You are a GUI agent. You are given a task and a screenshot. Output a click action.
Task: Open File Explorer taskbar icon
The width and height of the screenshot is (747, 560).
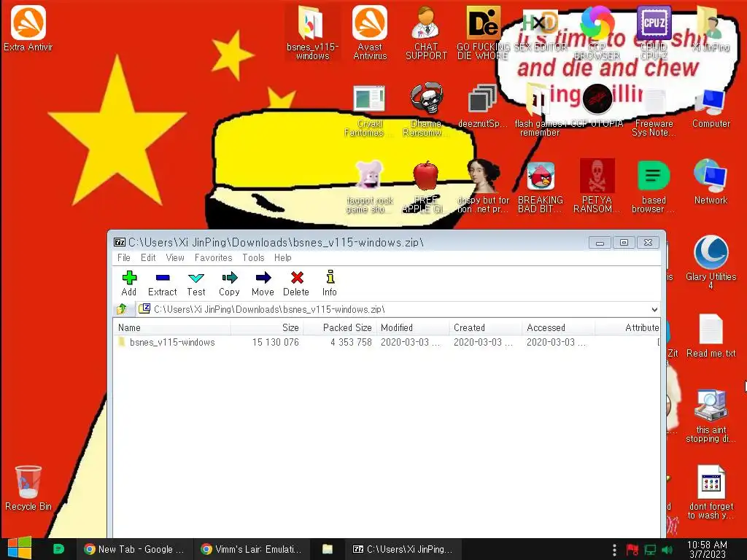[328, 549]
